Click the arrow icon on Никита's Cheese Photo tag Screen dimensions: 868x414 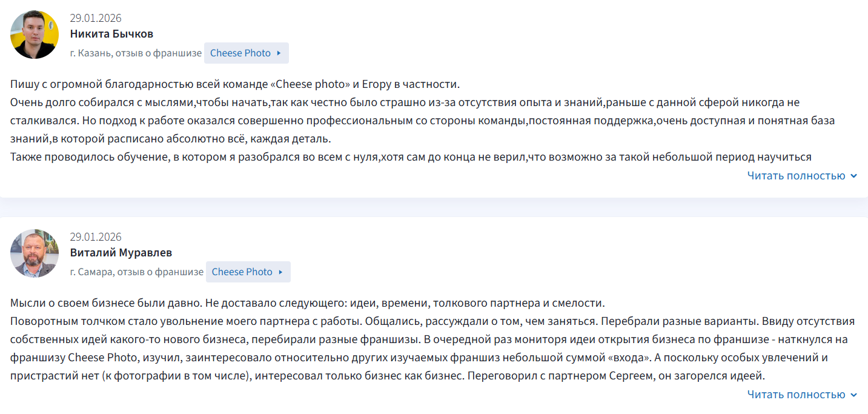click(x=279, y=53)
